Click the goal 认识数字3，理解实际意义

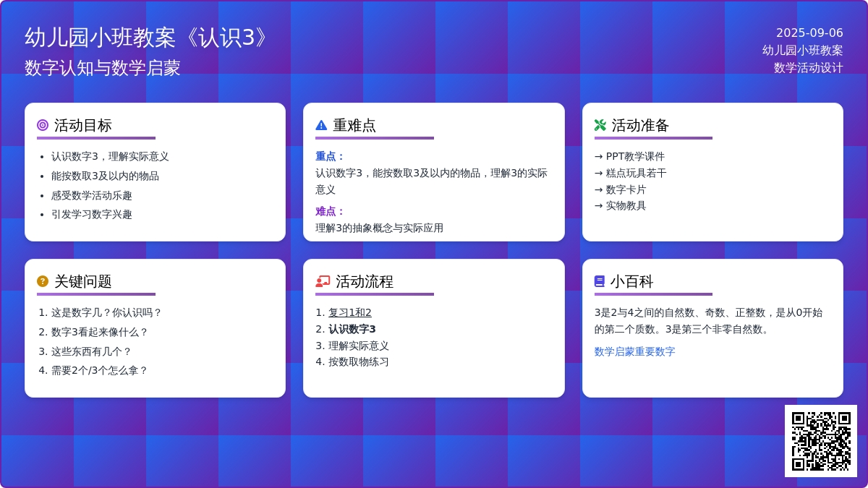(x=110, y=156)
